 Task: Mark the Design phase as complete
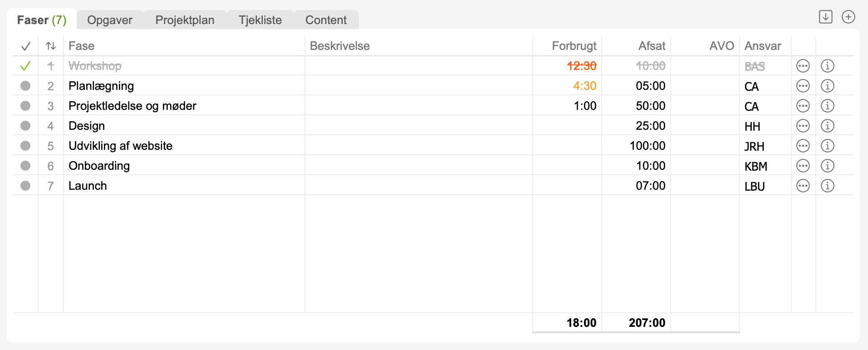[25, 126]
